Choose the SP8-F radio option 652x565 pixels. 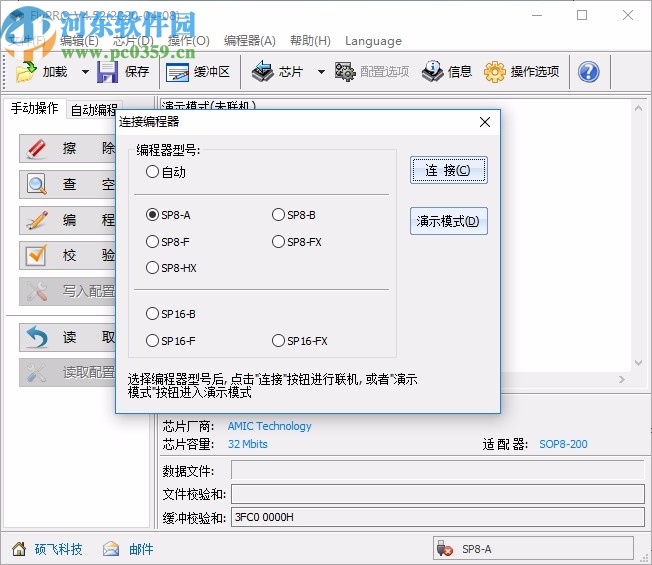tap(152, 242)
